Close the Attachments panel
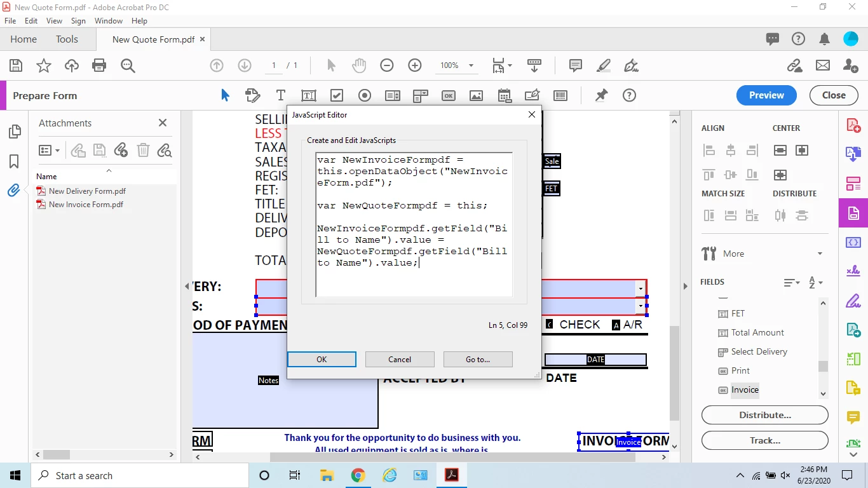The image size is (868, 488). (x=163, y=123)
